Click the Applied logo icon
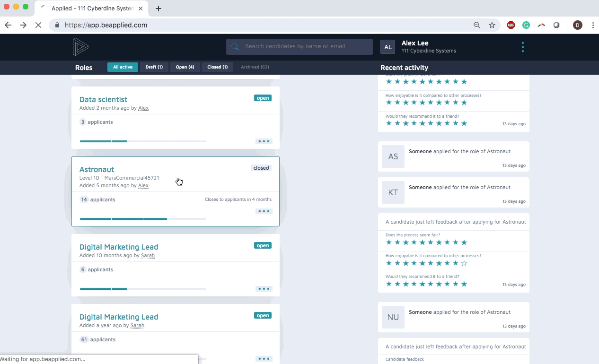The height and width of the screenshot is (364, 599). point(80,47)
